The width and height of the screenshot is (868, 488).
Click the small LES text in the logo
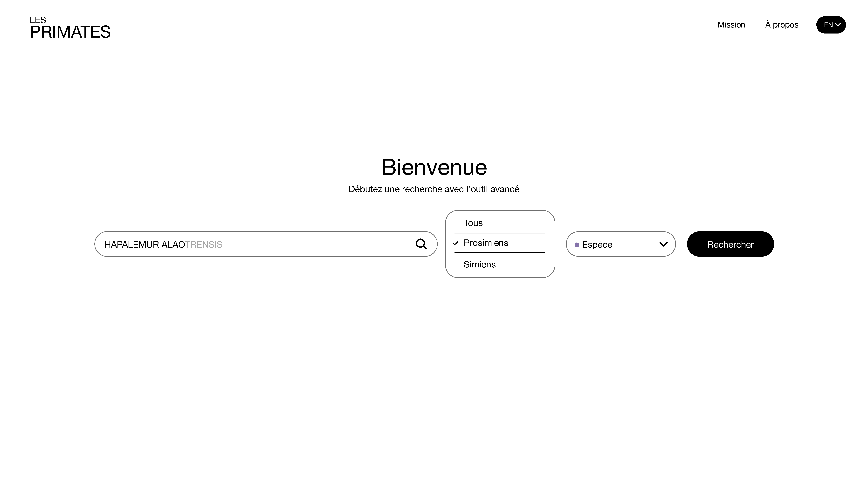[x=38, y=20]
